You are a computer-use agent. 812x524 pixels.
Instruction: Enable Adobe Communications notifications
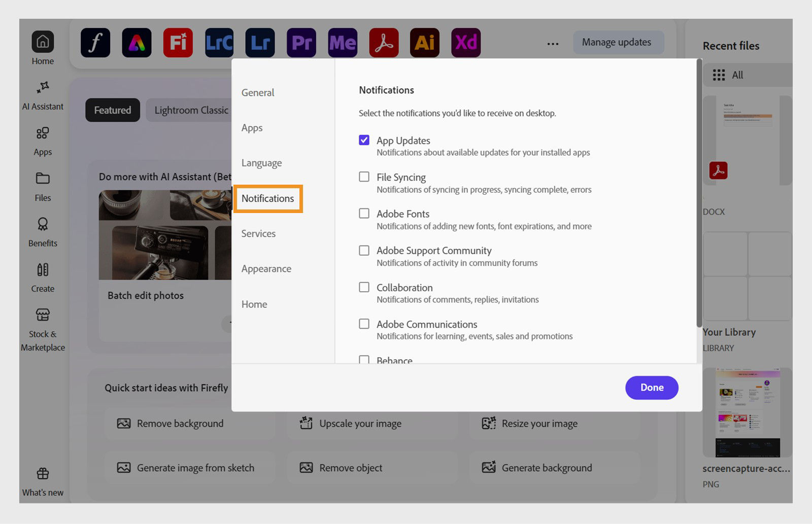[364, 324]
